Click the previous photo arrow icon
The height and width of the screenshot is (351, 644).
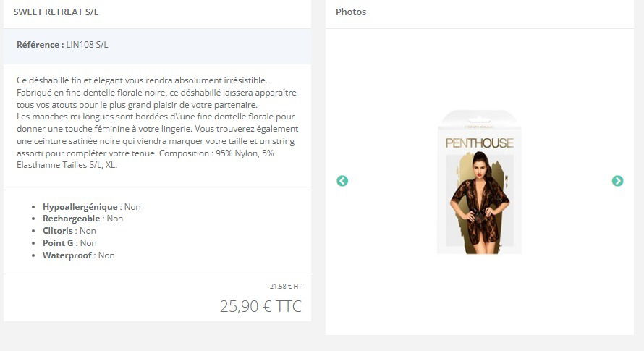[x=342, y=181]
